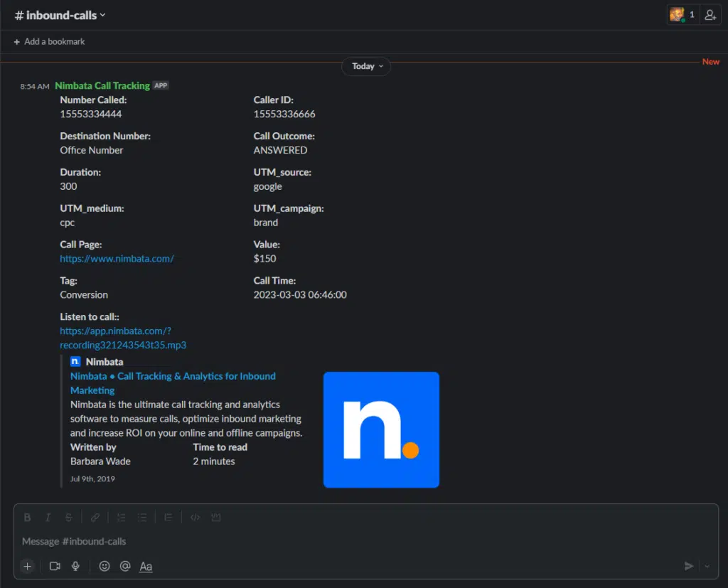Insert a code block

[x=216, y=518]
